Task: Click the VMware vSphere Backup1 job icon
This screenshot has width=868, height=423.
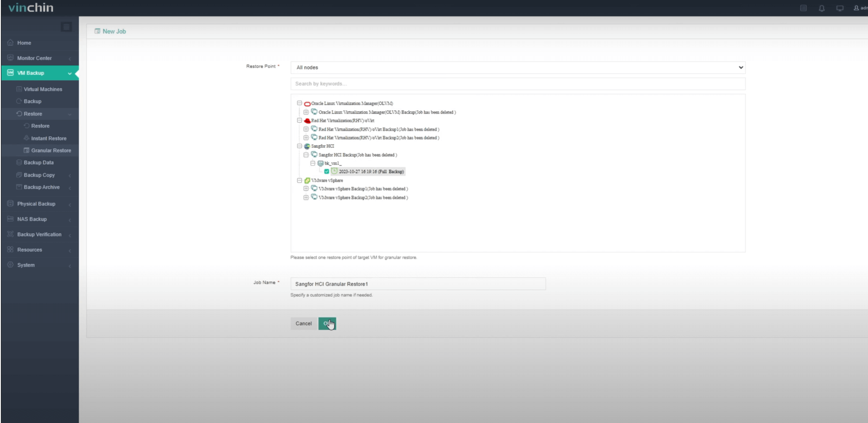Action: 314,188
